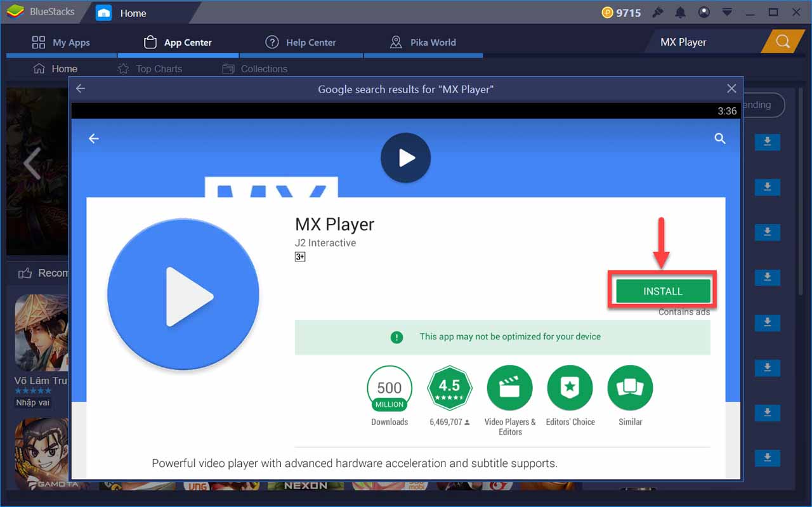The image size is (812, 507).
Task: Click the Nhập vai genre tag
Action: (33, 402)
